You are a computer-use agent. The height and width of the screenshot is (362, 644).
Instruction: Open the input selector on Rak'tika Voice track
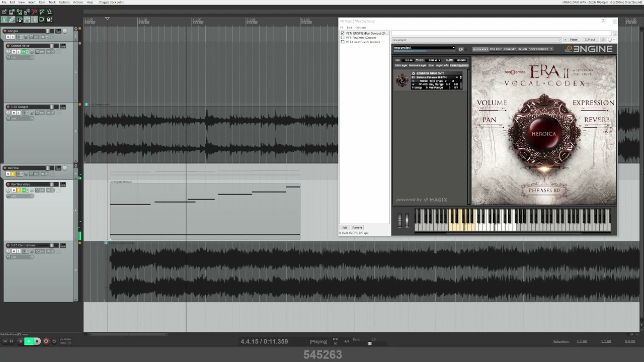pos(20,196)
